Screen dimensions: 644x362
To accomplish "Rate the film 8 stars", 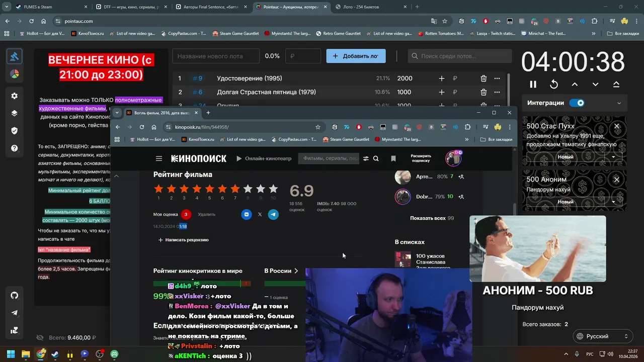I will click(x=248, y=189).
